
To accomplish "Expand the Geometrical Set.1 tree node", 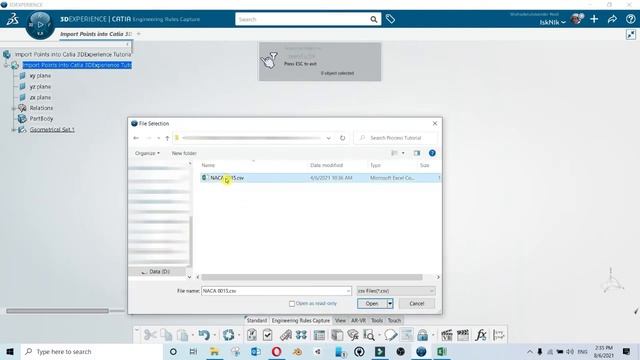I will coord(13,130).
